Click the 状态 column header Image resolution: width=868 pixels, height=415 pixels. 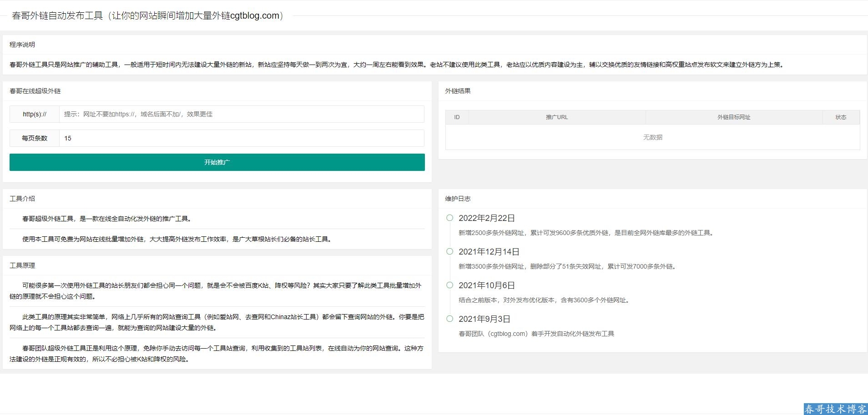pyautogui.click(x=841, y=117)
